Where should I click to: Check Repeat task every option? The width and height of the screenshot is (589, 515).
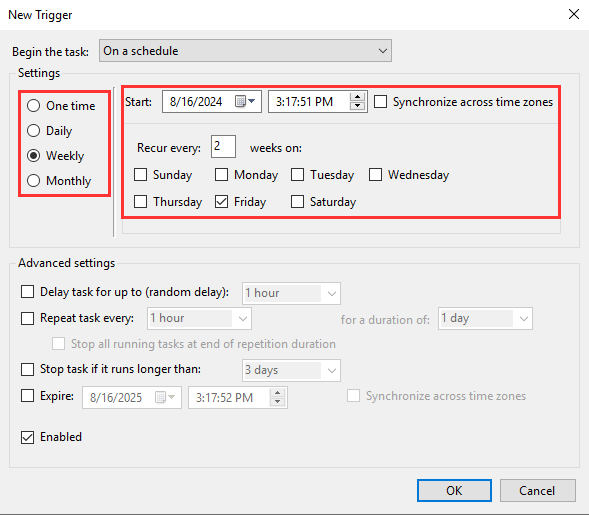pos(27,318)
